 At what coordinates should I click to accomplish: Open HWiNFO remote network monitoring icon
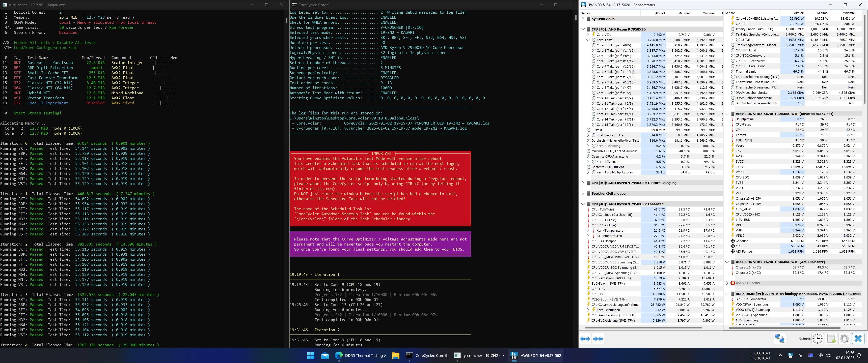coord(779,339)
